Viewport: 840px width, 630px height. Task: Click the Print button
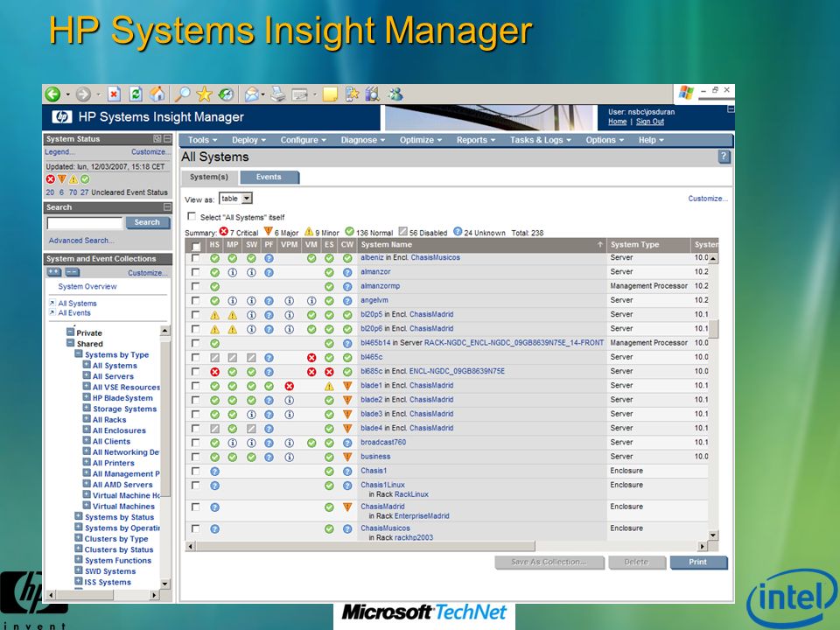(698, 563)
